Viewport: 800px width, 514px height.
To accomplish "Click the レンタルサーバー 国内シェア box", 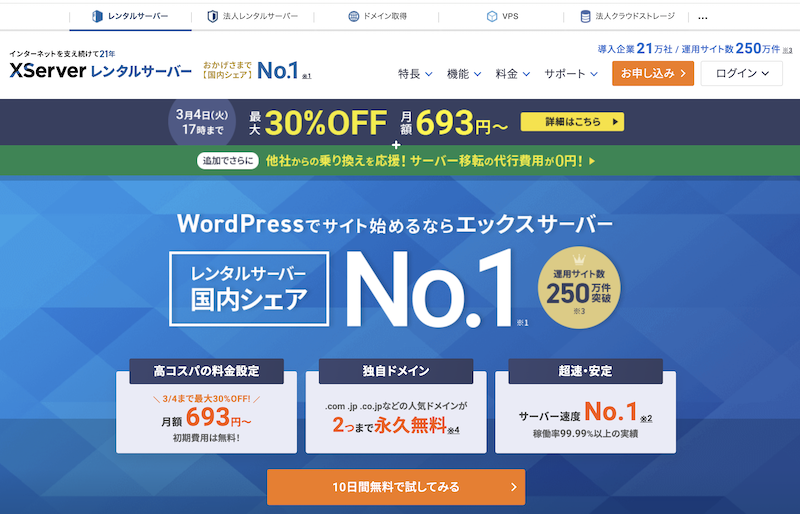I will 249,288.
